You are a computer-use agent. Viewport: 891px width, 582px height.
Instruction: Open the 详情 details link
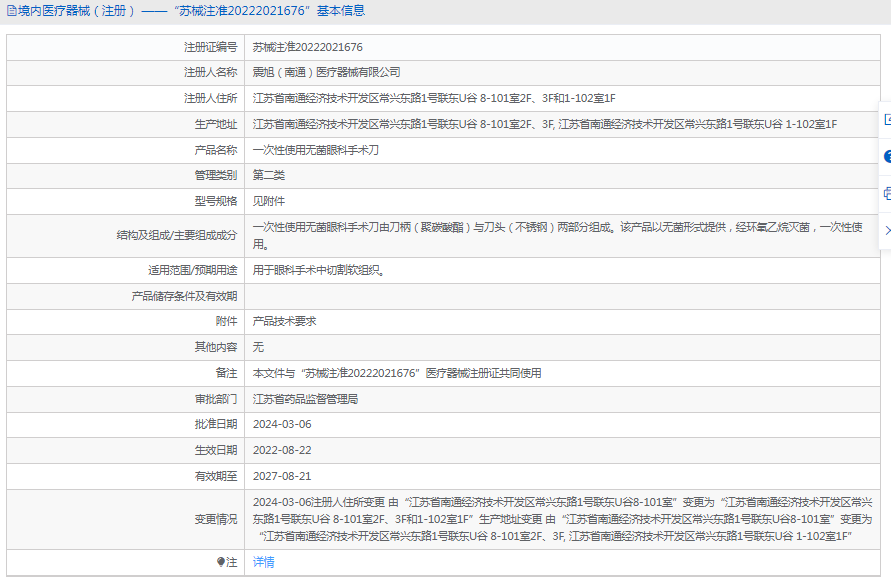pyautogui.click(x=263, y=562)
